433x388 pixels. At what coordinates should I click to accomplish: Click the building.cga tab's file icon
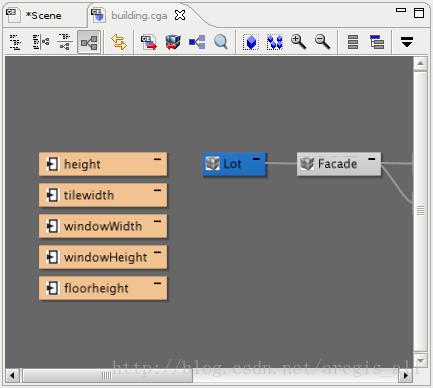coord(98,16)
